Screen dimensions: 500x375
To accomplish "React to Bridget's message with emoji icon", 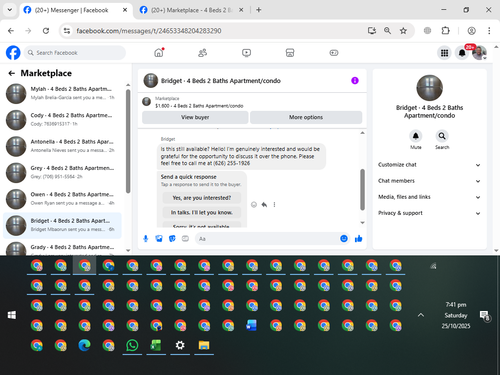I will [x=254, y=205].
